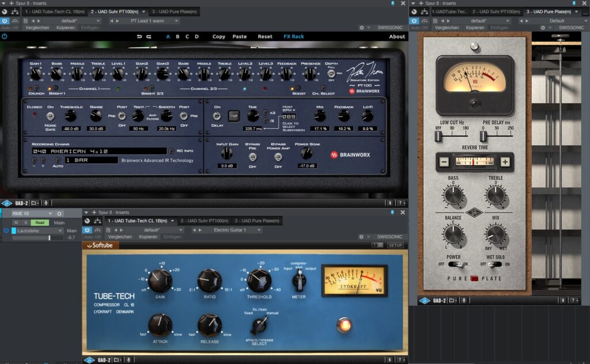Click next preset arrow beside Electric Guitar 1
The width and height of the screenshot is (590, 364).
[x=200, y=230]
